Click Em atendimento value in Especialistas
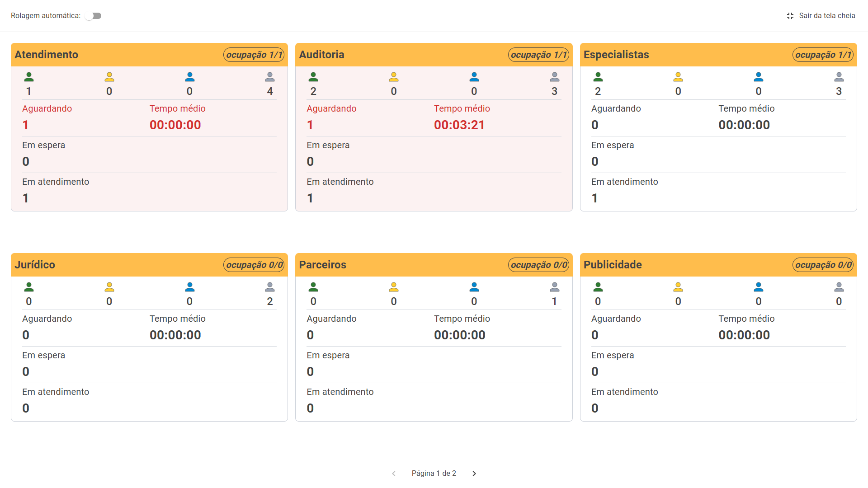868x488 pixels. tap(595, 198)
